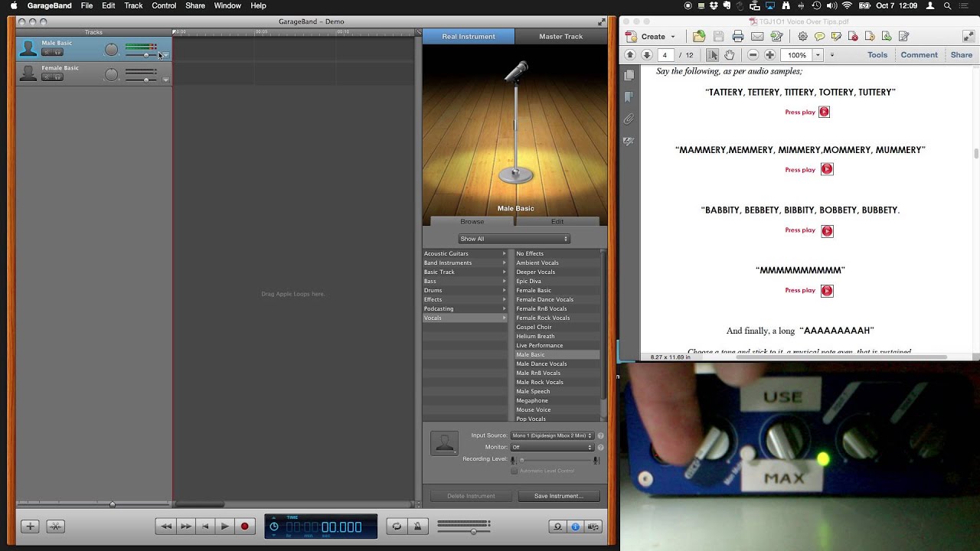Choose the Megaphone preset
The height and width of the screenshot is (551, 980).
click(557, 400)
